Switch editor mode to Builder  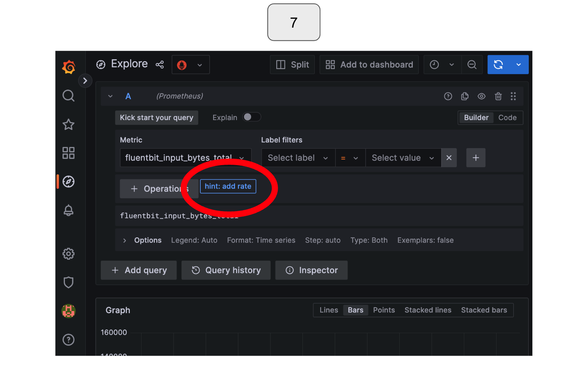pos(476,118)
